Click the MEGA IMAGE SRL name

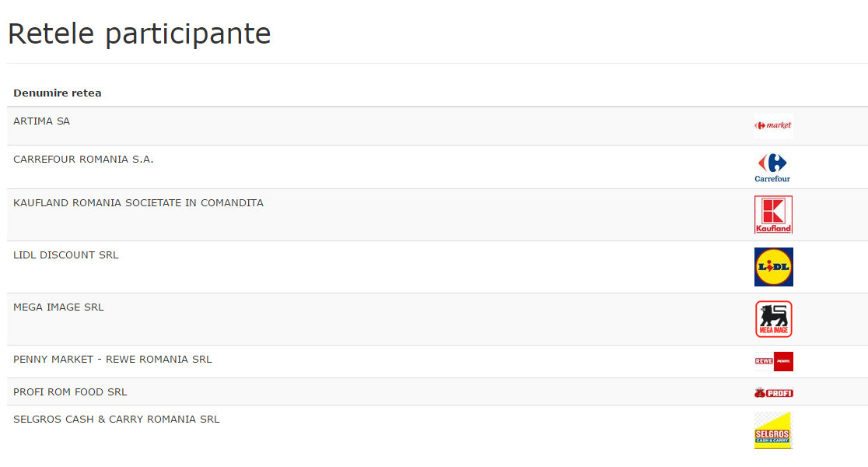58,307
